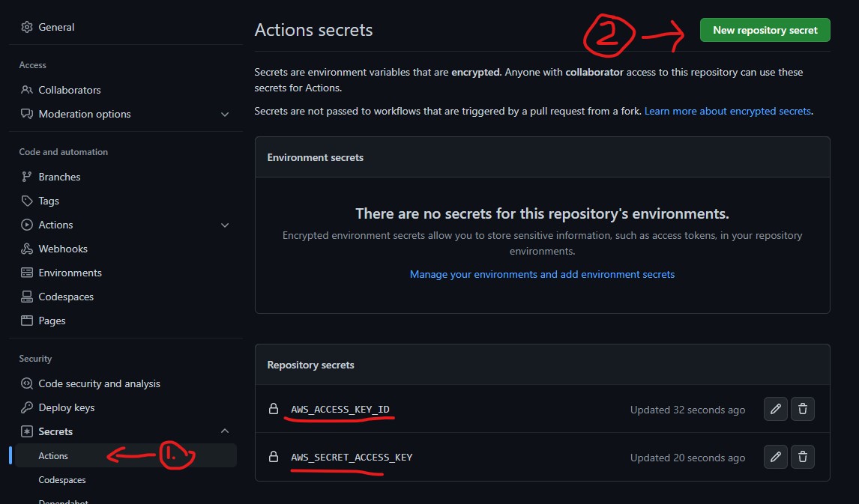Open the Webhooks settings section
This screenshot has height=504, width=859.
click(64, 248)
